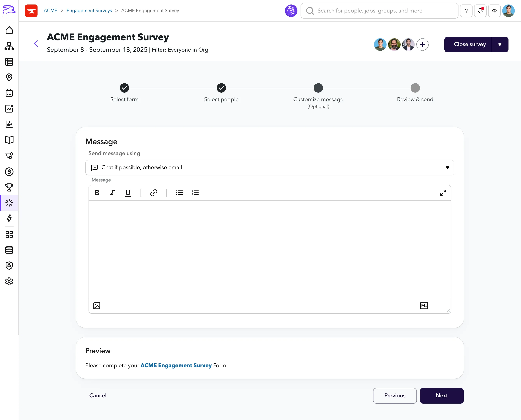The image size is (521, 420).
Task: Click the Cancel button
Action: (98, 395)
